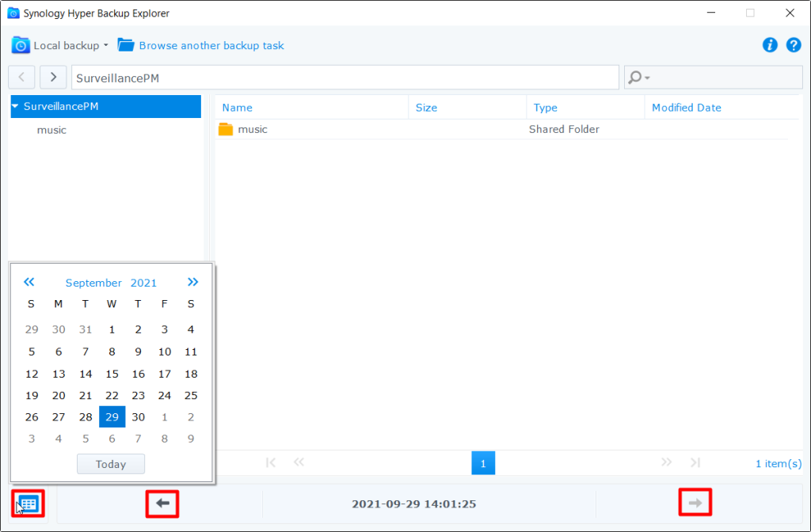Click the Local backup clock icon
This screenshot has width=811, height=532.
point(21,45)
